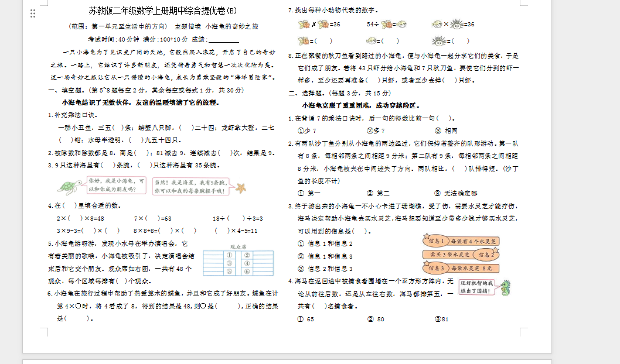Viewport: 620px width, 364px height.
Task: Click the orange starfish picture
Action: (x=240, y=187)
